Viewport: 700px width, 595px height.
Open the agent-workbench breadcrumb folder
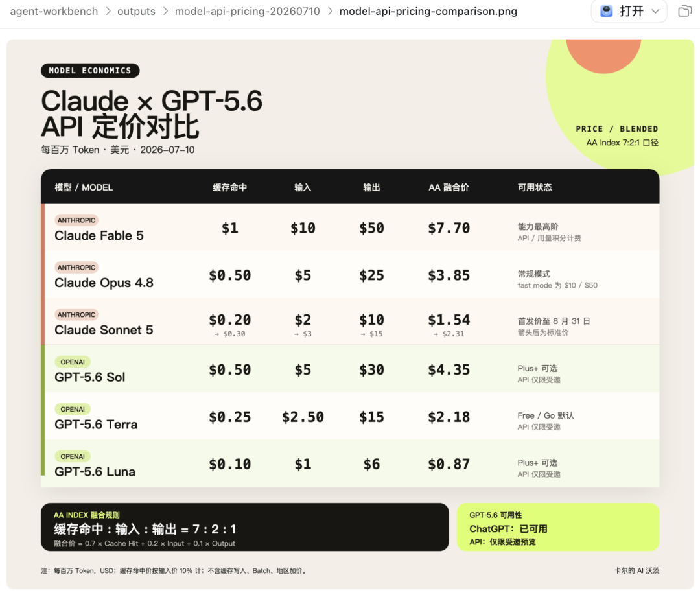click(54, 11)
